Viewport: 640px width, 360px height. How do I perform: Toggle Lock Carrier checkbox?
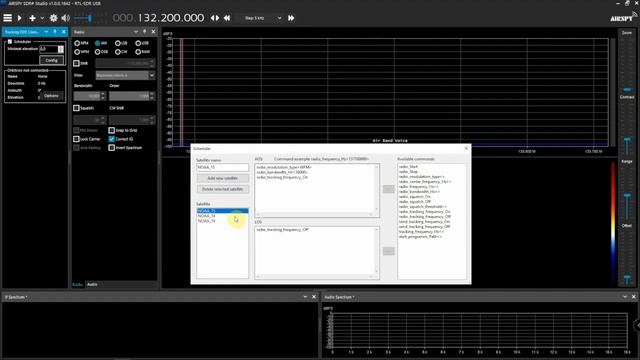76,139
